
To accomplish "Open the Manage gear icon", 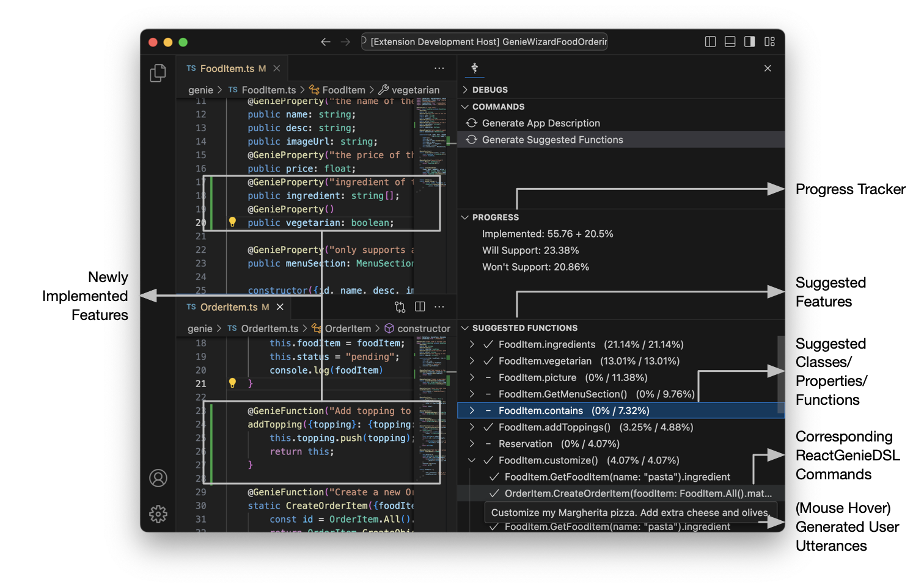I will pos(158,514).
